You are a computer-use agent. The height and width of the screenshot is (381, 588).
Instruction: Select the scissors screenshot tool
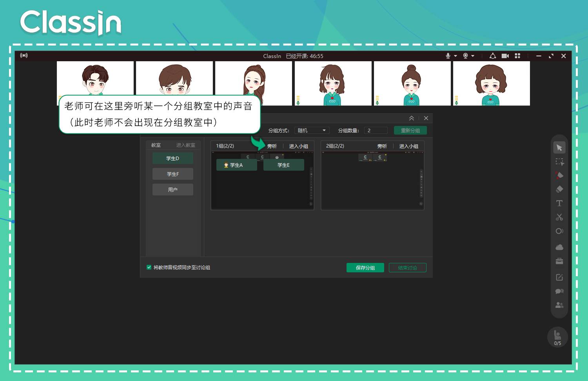559,217
